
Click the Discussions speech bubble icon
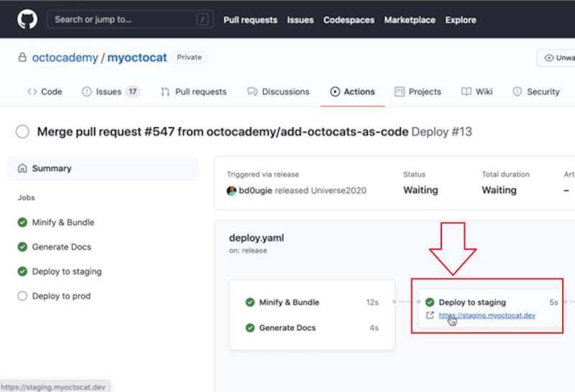tap(252, 92)
